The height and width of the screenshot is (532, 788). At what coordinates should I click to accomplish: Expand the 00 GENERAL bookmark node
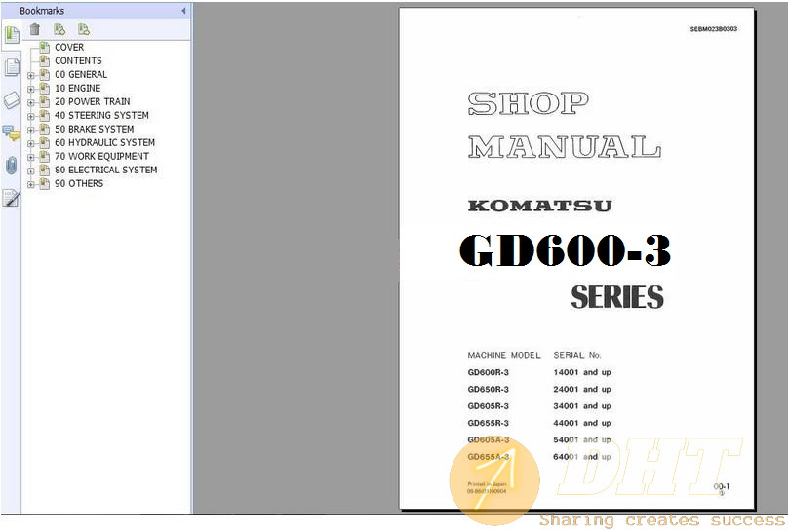tap(30, 76)
